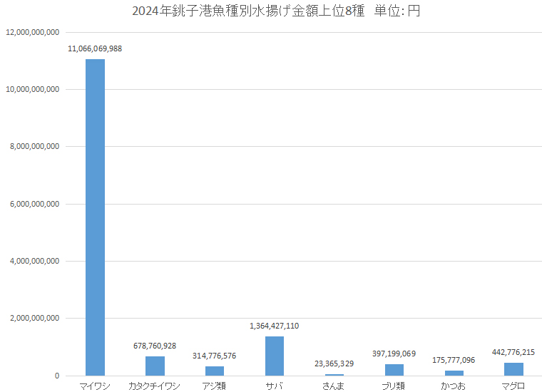Screen dimensions: 542x392
Task: Select the ブリ類 bar
Action: pos(394,370)
